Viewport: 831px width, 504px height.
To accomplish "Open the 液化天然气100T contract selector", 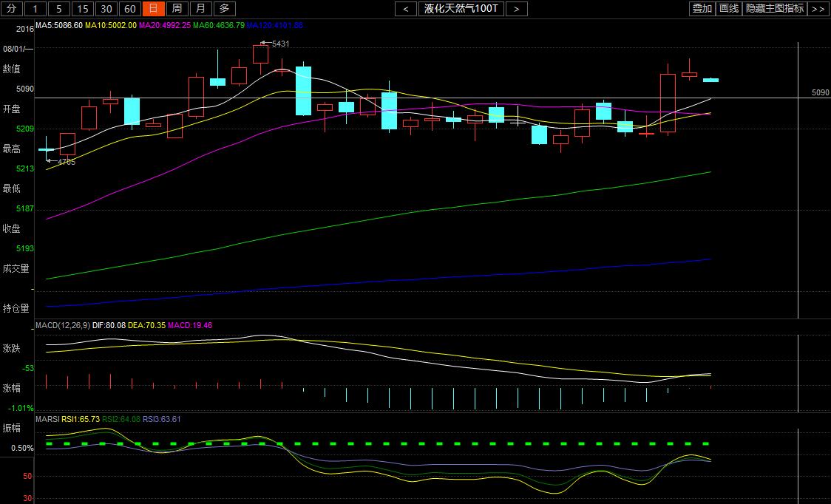I will (x=461, y=9).
